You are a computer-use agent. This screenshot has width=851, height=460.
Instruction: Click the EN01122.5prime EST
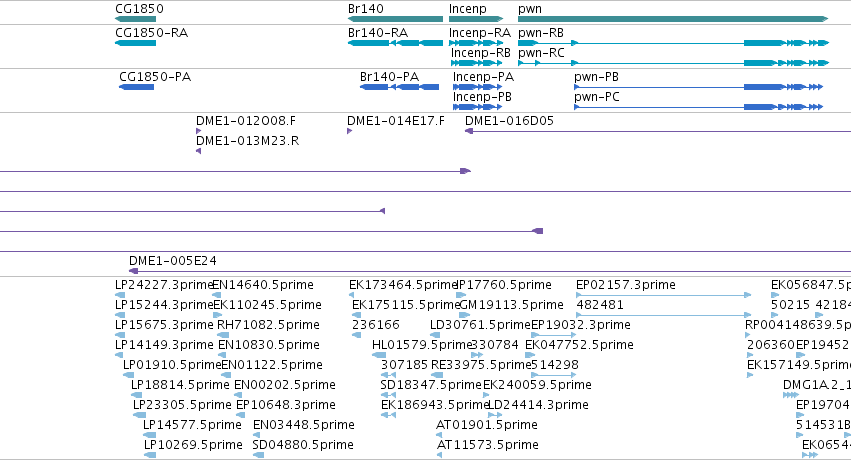tap(226, 375)
